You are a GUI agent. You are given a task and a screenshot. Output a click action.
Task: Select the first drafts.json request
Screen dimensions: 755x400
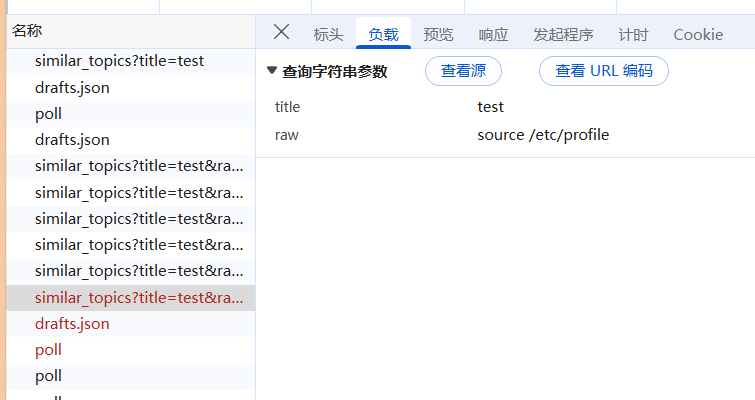[72, 88]
